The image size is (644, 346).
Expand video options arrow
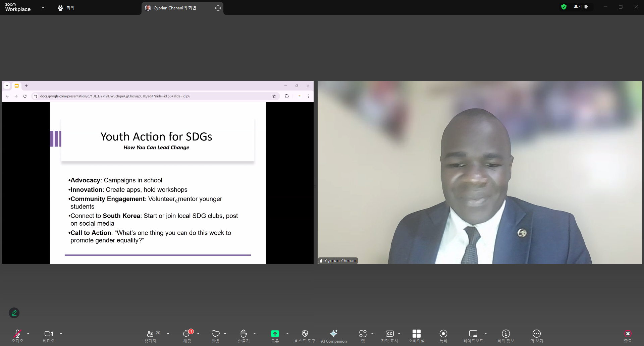click(61, 334)
